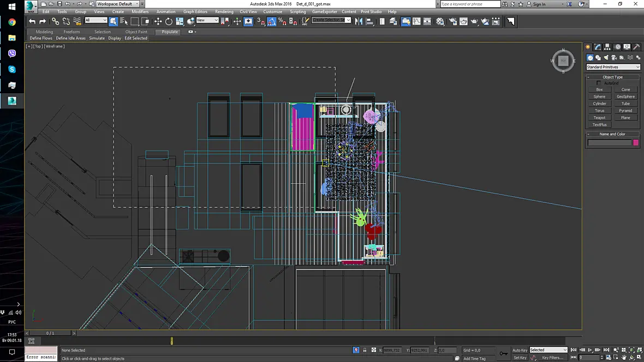The width and height of the screenshot is (644, 362).
Task: Activate the Select and Rotate tool
Action: coord(169,21)
